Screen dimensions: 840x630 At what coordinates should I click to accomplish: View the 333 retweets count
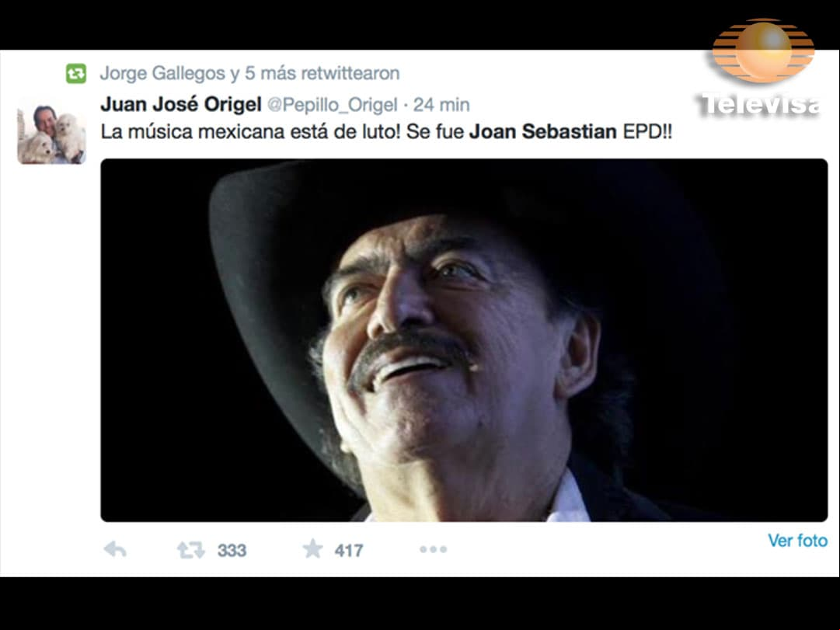coord(232,550)
